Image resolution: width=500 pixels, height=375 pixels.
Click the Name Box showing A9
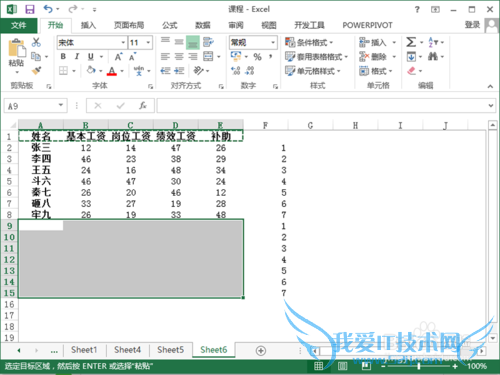pos(36,106)
